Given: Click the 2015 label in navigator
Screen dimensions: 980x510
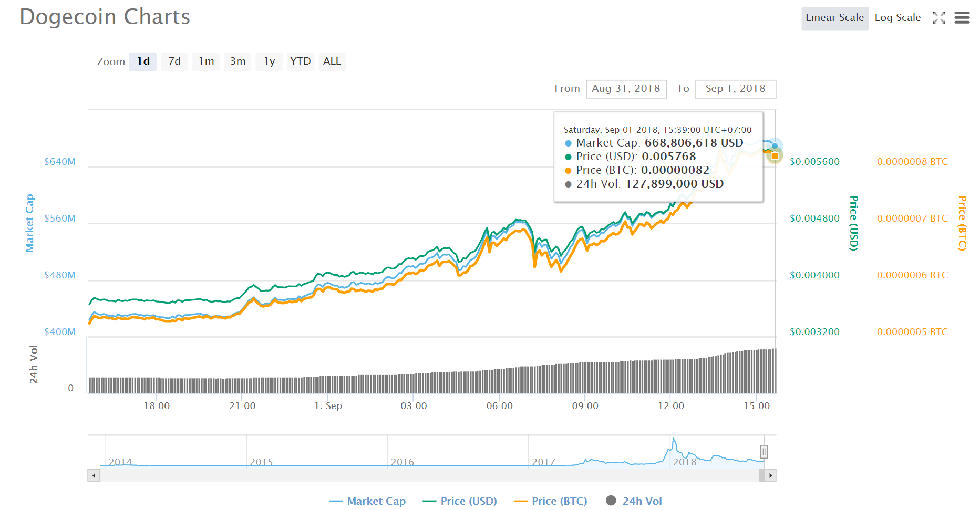Looking at the screenshot, I should (x=261, y=462).
